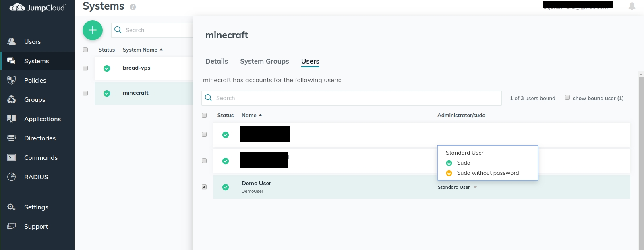
Task: Click the systems Search field
Action: coord(152,30)
